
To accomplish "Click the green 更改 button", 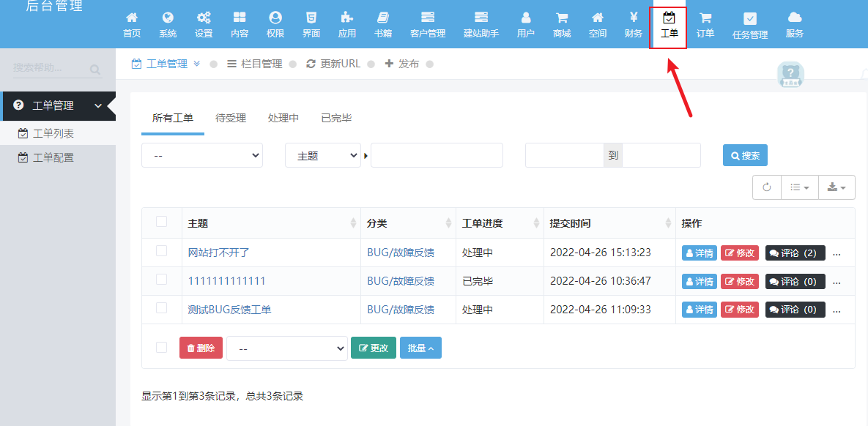I will click(x=374, y=348).
